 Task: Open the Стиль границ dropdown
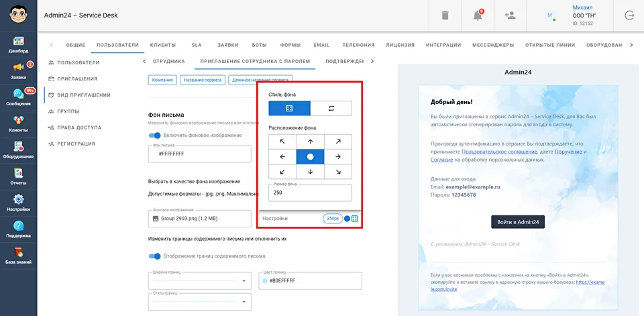pos(199,302)
